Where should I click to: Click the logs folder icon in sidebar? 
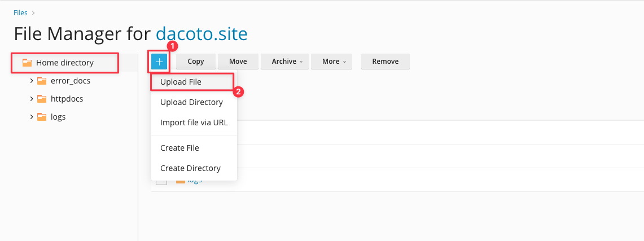click(x=42, y=117)
